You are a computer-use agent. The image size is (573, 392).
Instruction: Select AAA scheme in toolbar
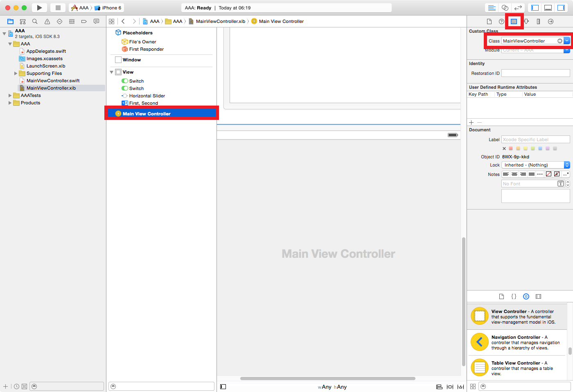point(80,8)
